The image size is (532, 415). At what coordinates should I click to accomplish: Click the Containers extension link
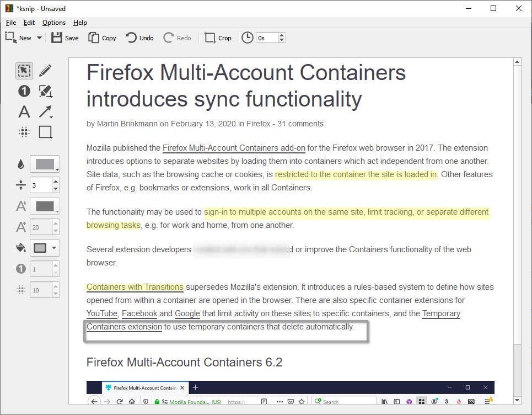coord(124,327)
